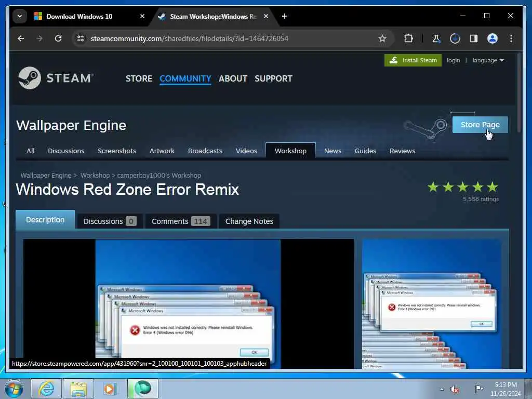Go back using the browser back arrow
This screenshot has width=532, height=399.
coord(21,38)
